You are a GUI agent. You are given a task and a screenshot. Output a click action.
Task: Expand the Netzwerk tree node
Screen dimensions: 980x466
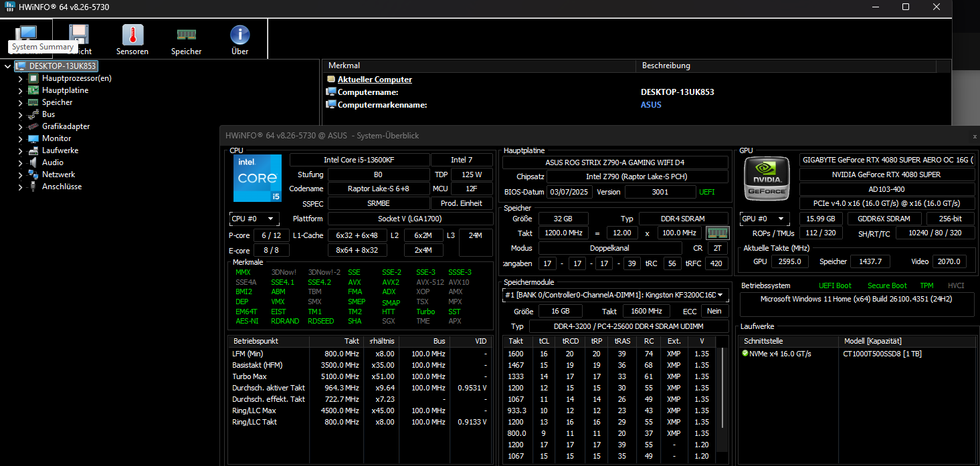[20, 174]
